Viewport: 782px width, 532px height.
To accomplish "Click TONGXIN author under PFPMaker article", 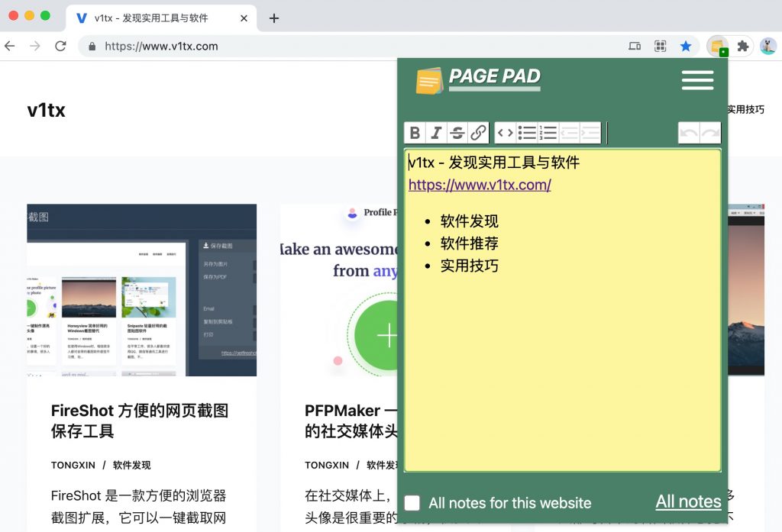I will (327, 465).
